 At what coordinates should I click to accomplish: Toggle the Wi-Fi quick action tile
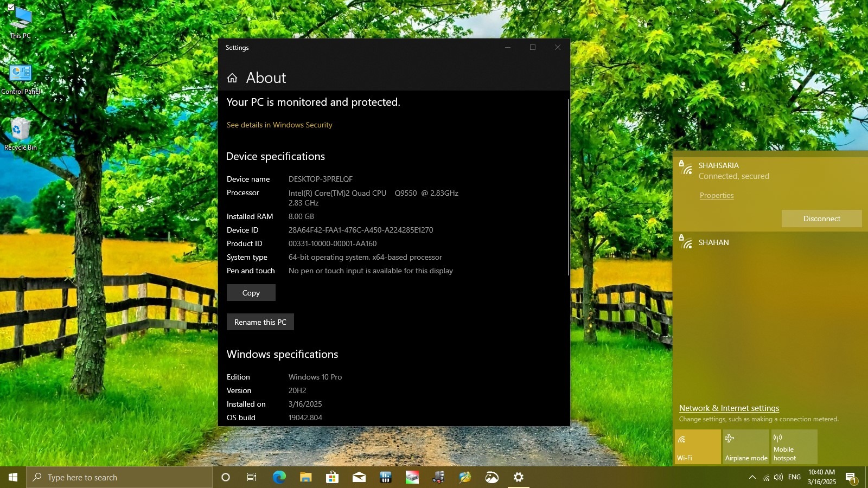point(698,447)
